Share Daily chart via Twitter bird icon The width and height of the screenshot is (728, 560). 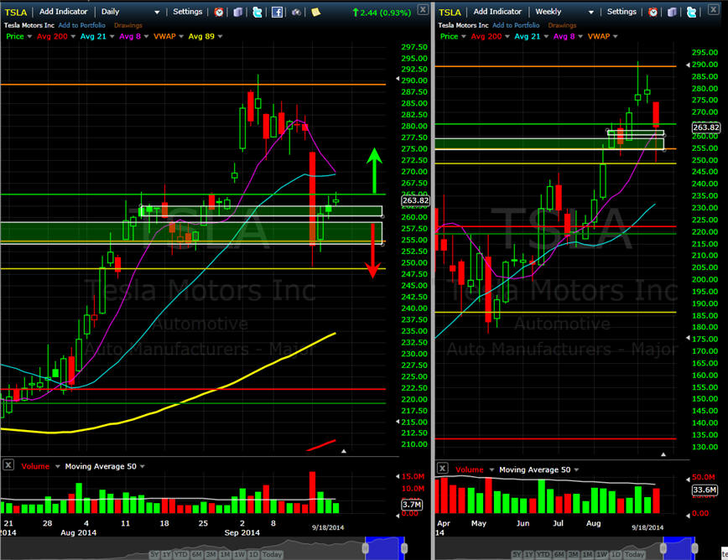coord(257,12)
